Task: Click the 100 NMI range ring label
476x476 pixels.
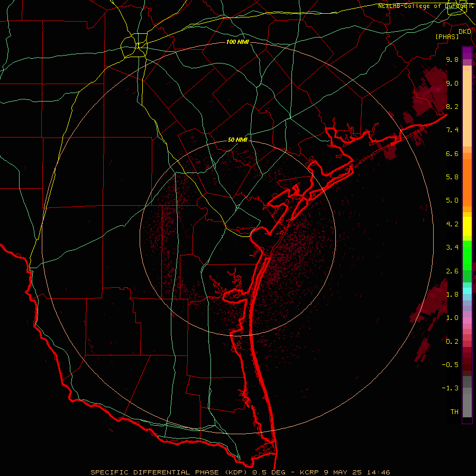Action: click(x=237, y=42)
